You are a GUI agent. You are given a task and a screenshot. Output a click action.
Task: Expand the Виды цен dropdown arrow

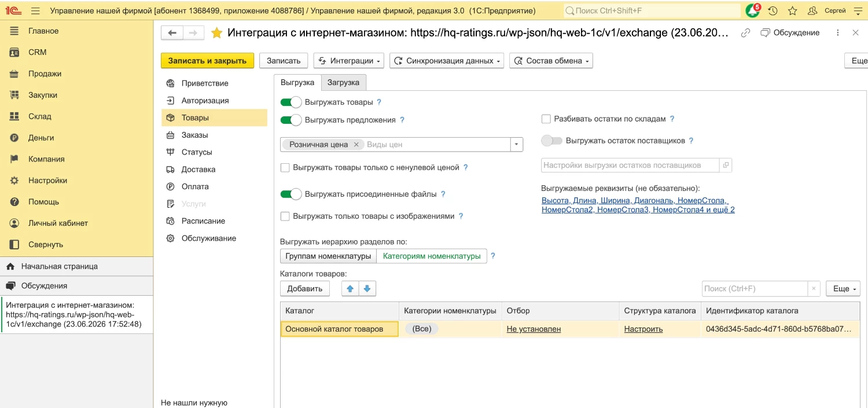click(x=516, y=145)
